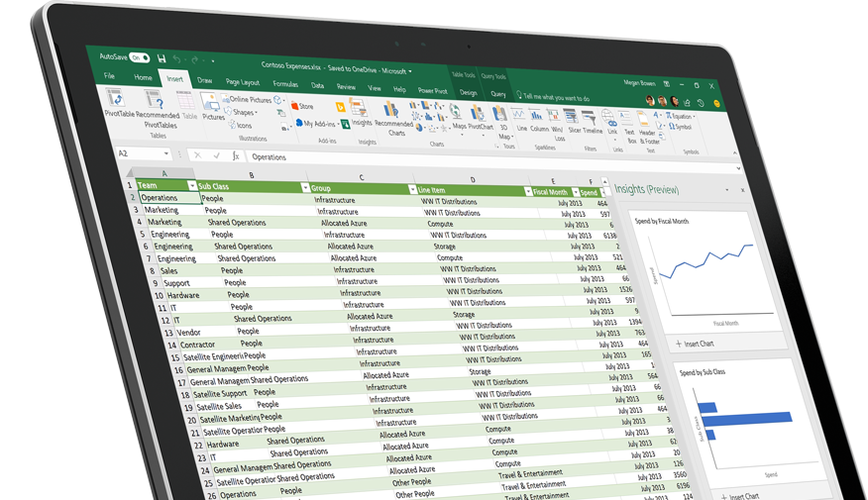Open the Group column filter dropdown
The width and height of the screenshot is (868, 500).
click(412, 189)
